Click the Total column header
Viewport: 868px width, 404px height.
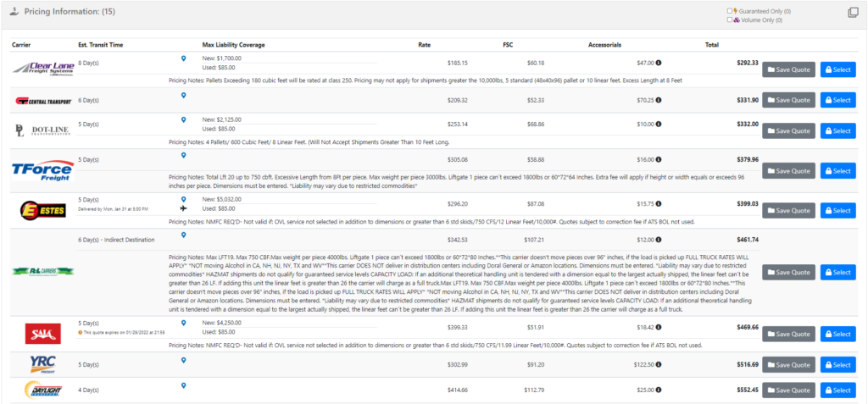click(x=711, y=44)
